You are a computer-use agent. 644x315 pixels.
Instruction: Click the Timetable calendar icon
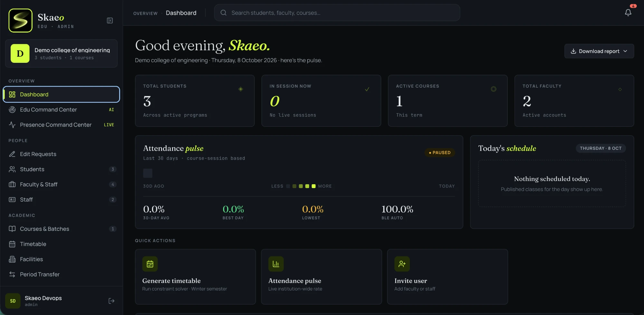(x=12, y=244)
